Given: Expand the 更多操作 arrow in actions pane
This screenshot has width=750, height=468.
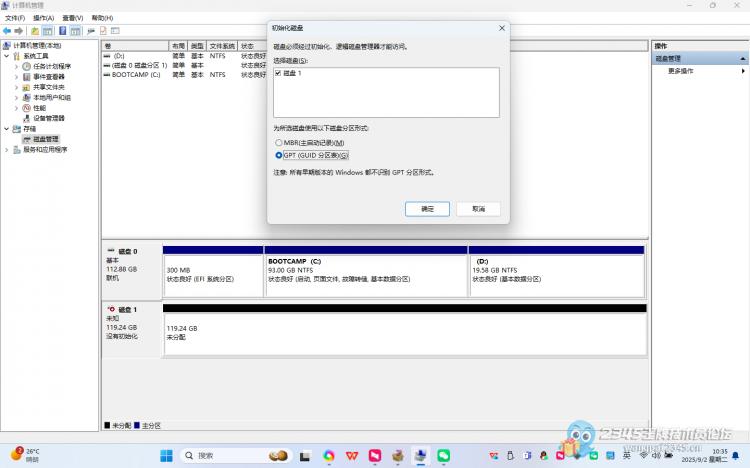Looking at the screenshot, I should pyautogui.click(x=743, y=71).
